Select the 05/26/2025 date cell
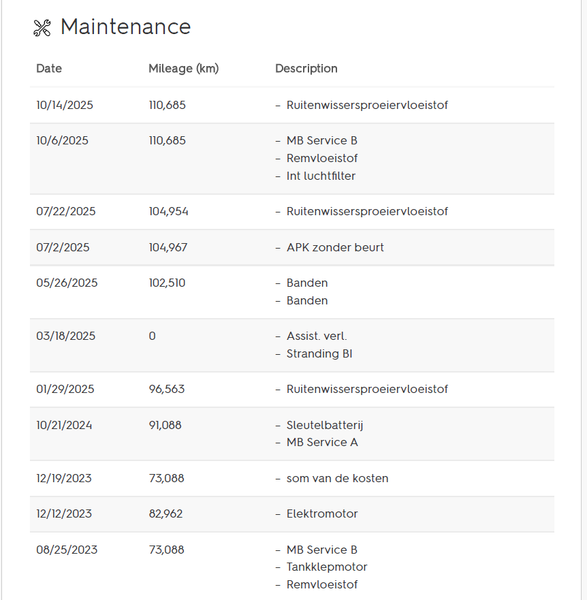Image resolution: width=587 pixels, height=600 pixels. coord(67,283)
